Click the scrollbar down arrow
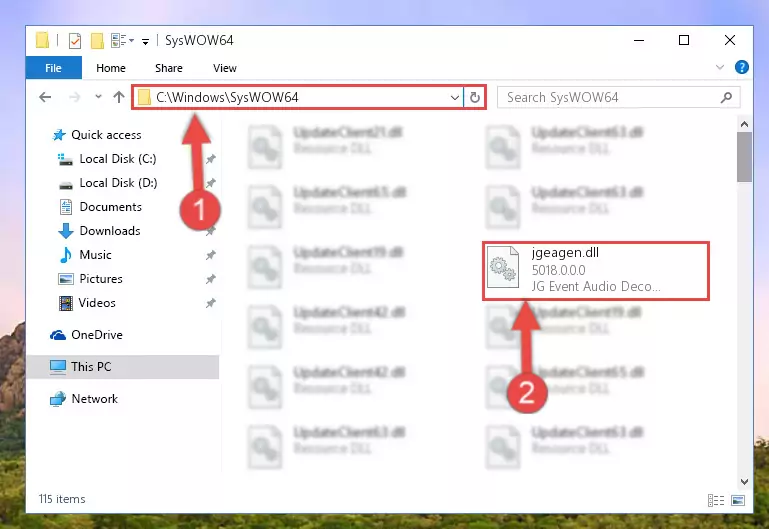 point(744,482)
